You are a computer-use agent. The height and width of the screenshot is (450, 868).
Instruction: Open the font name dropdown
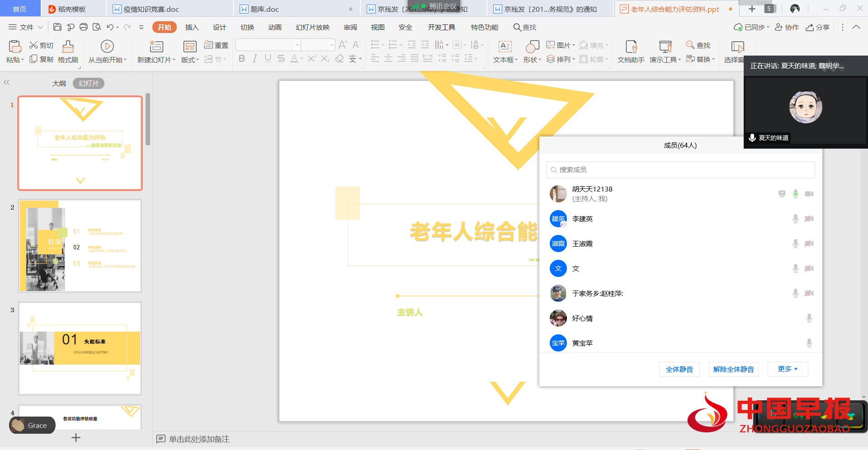[297, 45]
